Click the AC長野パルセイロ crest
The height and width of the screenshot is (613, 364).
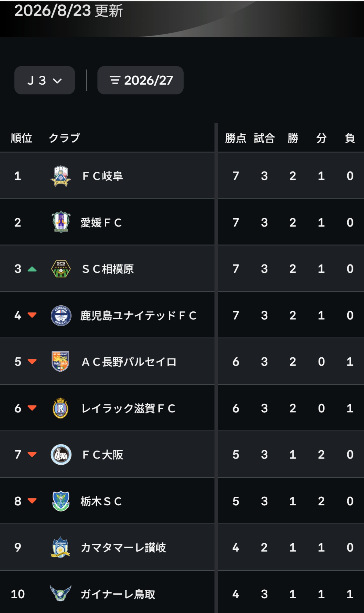point(60,362)
